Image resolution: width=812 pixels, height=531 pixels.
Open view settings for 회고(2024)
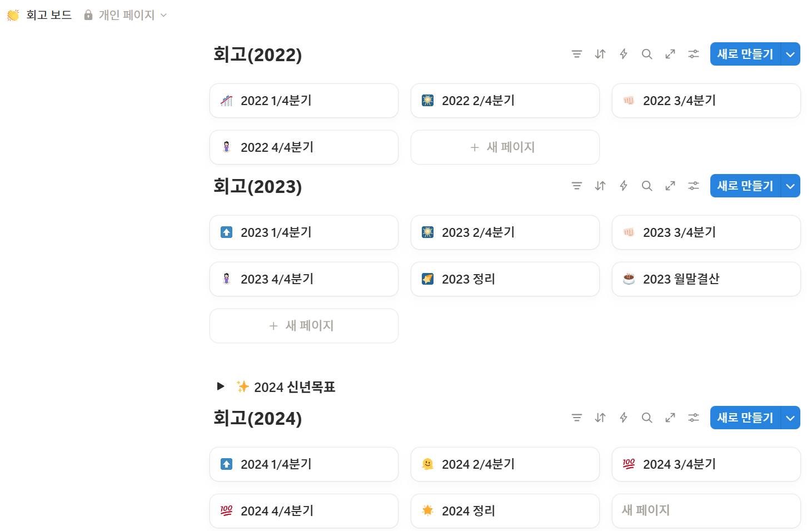693,418
